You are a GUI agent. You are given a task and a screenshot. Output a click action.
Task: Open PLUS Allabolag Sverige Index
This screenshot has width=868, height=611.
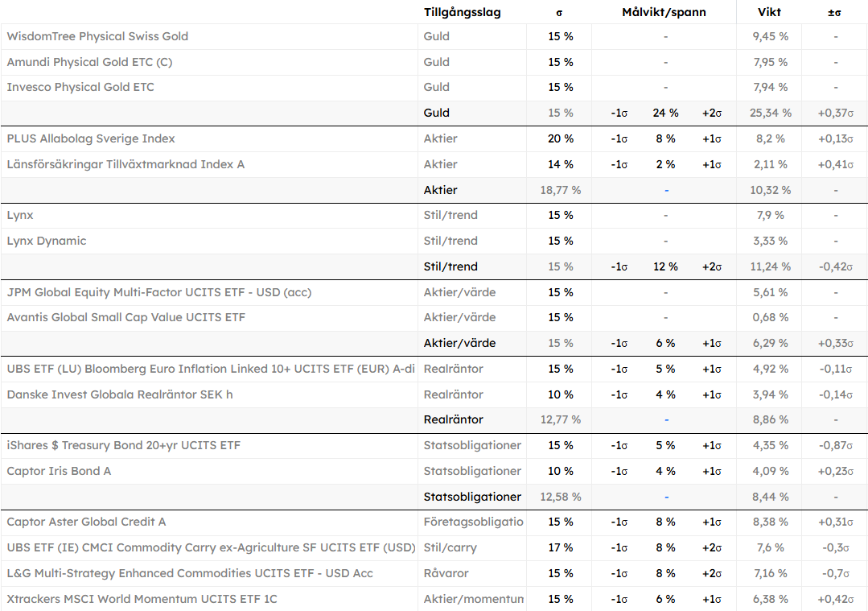click(91, 138)
